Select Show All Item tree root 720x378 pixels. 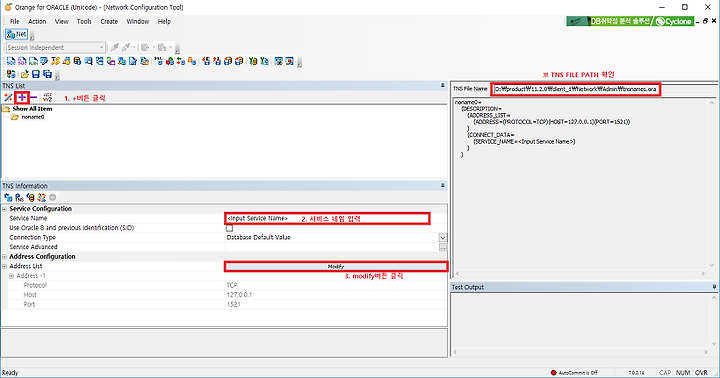(x=32, y=109)
